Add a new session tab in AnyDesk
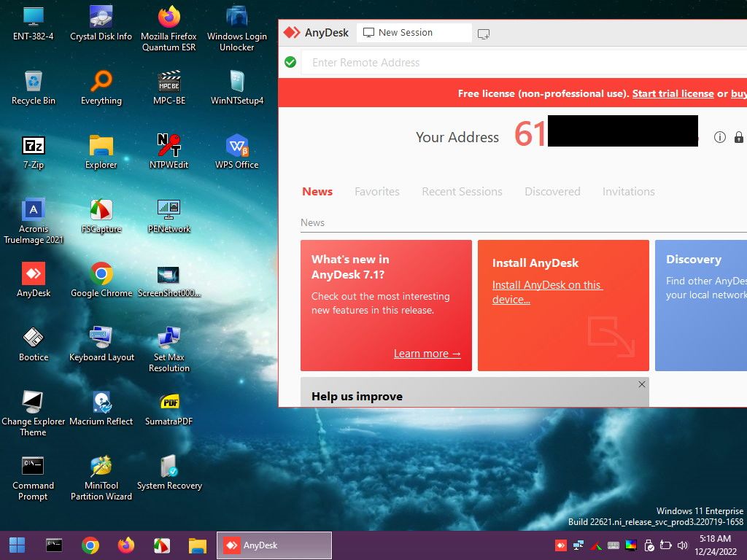 coord(484,34)
